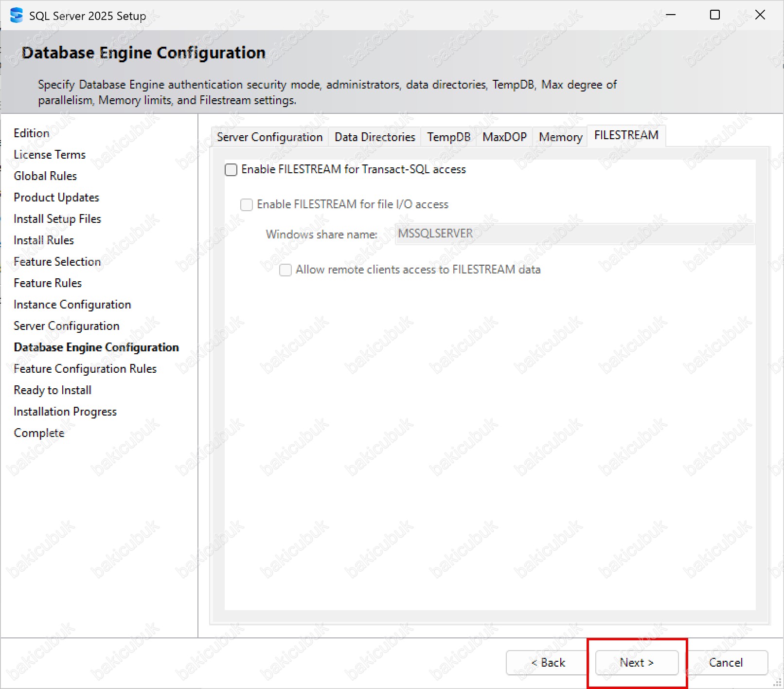Select Feature Selection step in sidebar
The width and height of the screenshot is (784, 689).
[57, 262]
